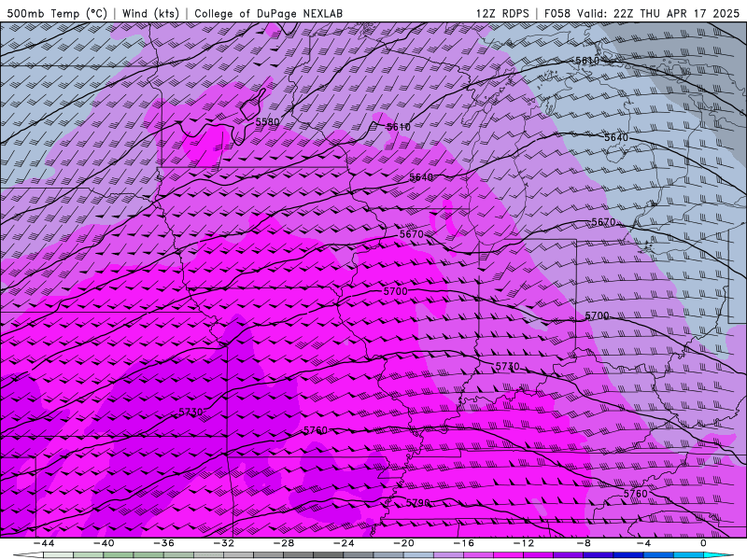This screenshot has width=747, height=560.
Task: Click the 0 temperature scale label
Action: click(x=704, y=543)
